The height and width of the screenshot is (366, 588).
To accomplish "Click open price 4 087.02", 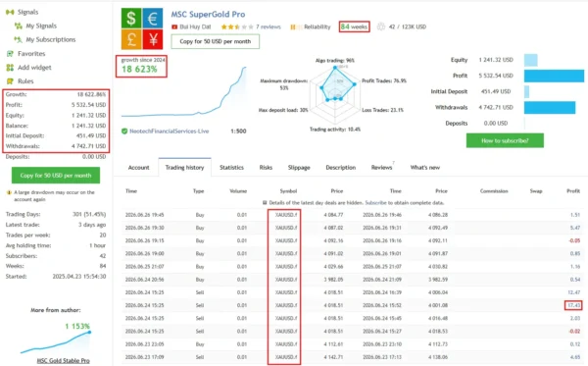I will pyautogui.click(x=333, y=228).
